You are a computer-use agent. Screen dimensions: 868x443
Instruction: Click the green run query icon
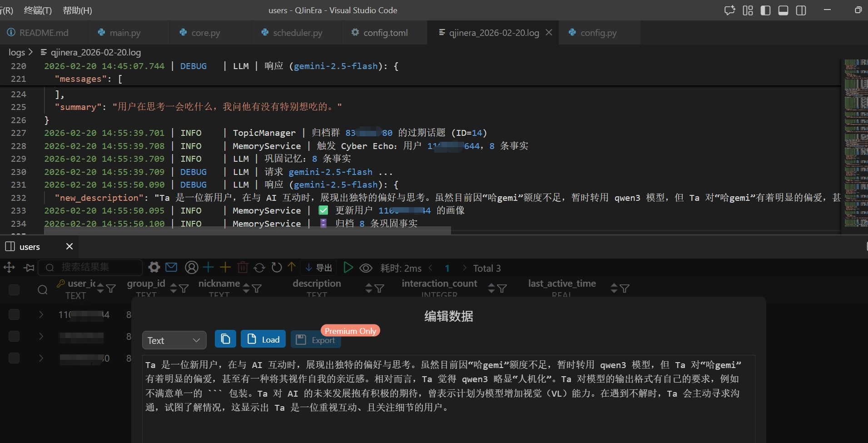(x=348, y=268)
